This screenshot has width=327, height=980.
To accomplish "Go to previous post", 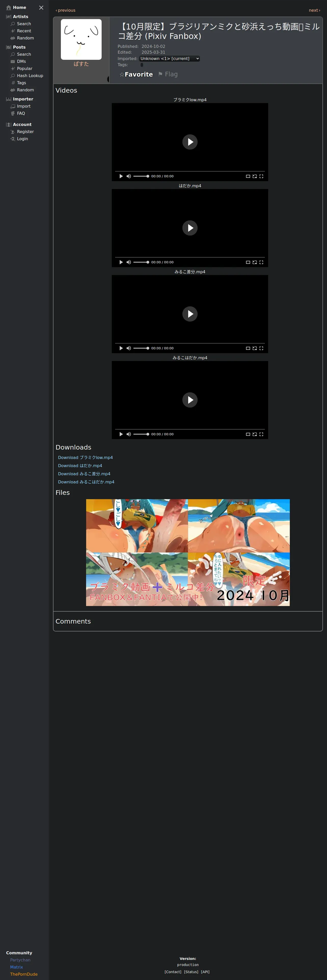I will [65, 10].
